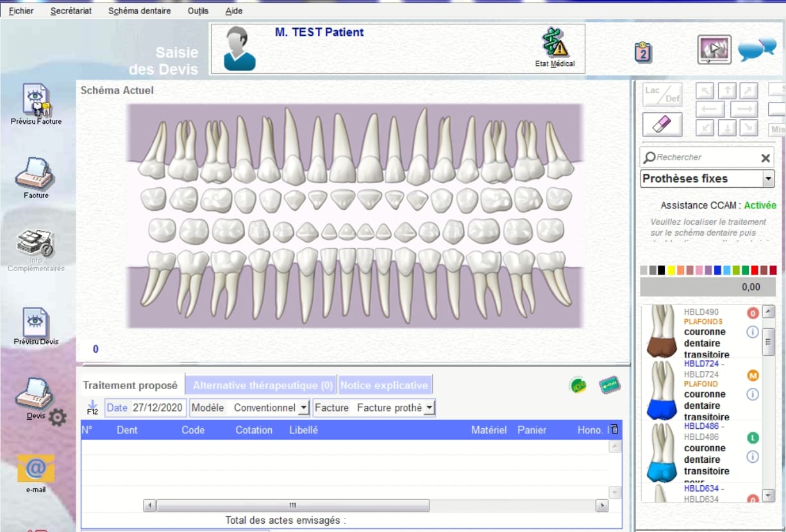Open the Schéma dentaire menu

139,11
